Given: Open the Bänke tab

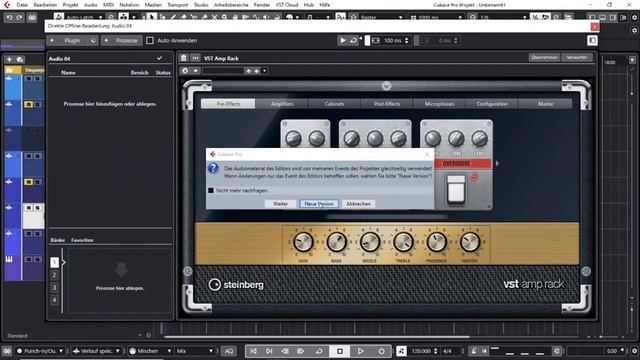Looking at the screenshot, I should (x=58, y=240).
